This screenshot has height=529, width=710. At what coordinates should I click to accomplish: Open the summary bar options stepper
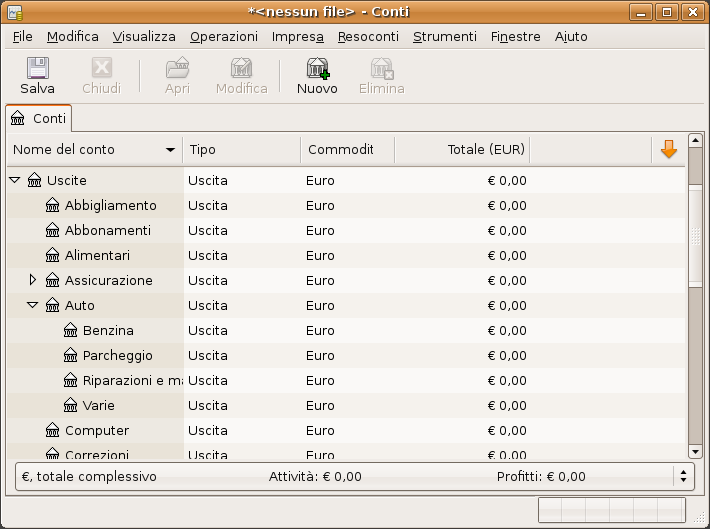684,476
